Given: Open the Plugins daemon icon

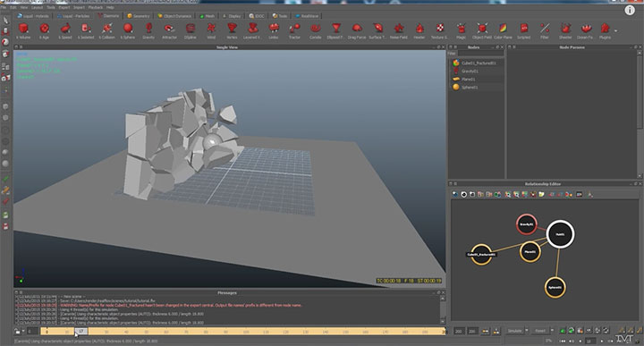Looking at the screenshot, I should coord(605,30).
